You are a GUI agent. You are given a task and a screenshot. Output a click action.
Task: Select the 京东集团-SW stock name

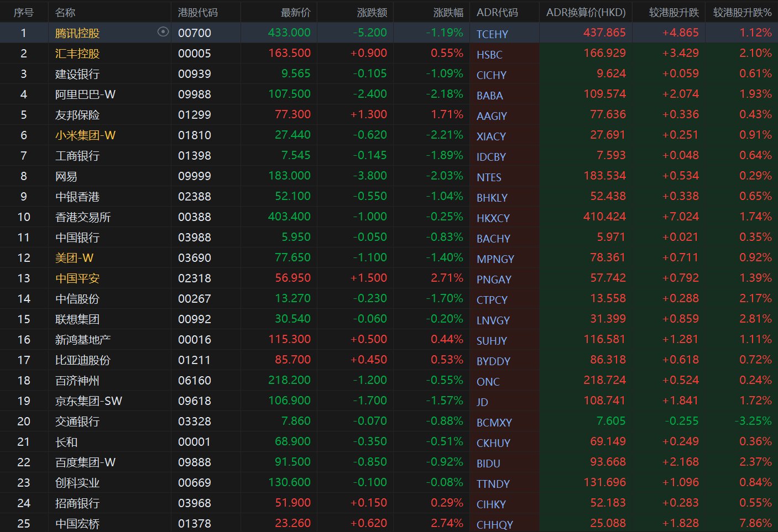point(89,401)
